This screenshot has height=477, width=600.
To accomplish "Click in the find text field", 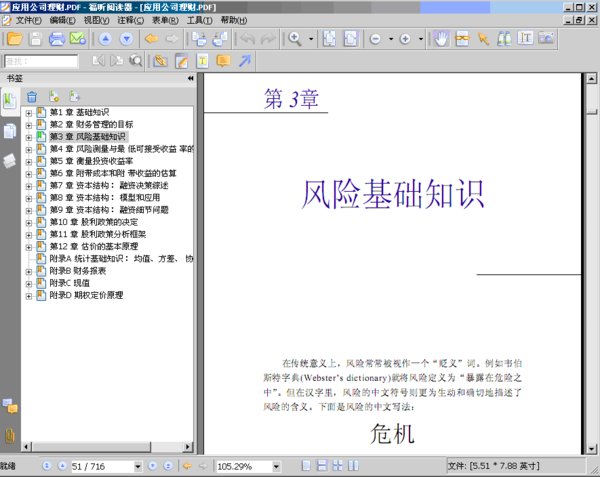I will 41,61.
